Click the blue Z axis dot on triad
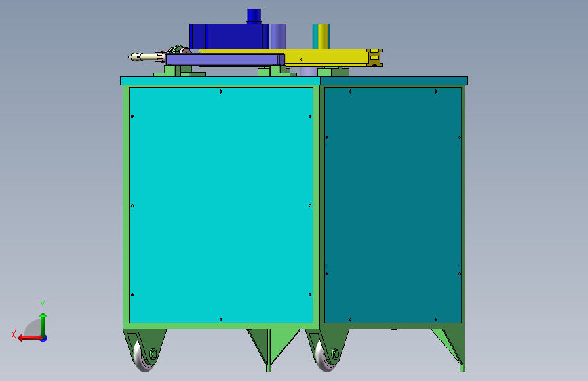The width and height of the screenshot is (588, 381). pyautogui.click(x=44, y=339)
